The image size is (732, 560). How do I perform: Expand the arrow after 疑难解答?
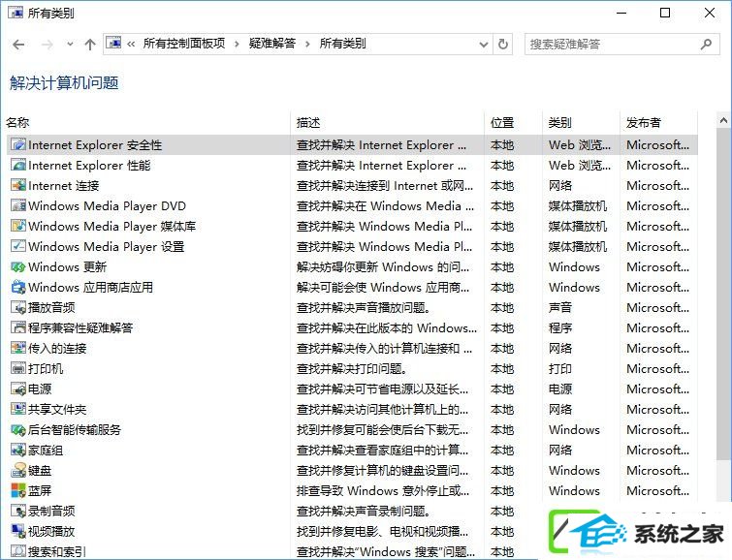[x=307, y=45]
